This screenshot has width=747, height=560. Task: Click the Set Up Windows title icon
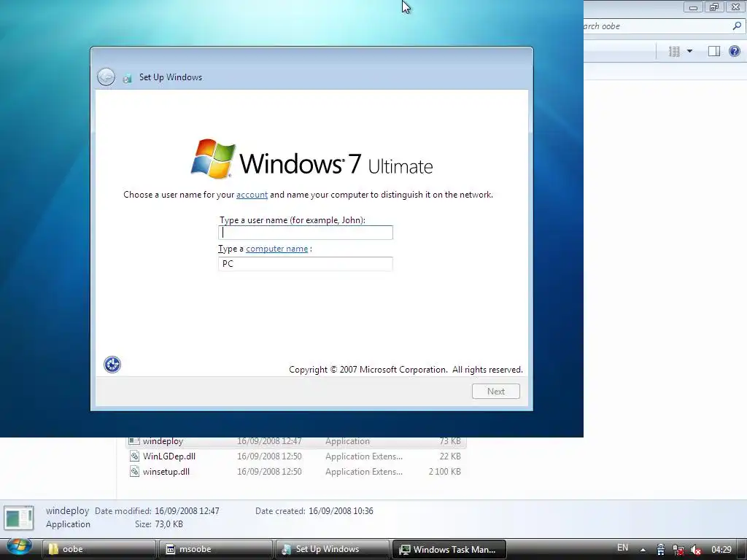127,78
